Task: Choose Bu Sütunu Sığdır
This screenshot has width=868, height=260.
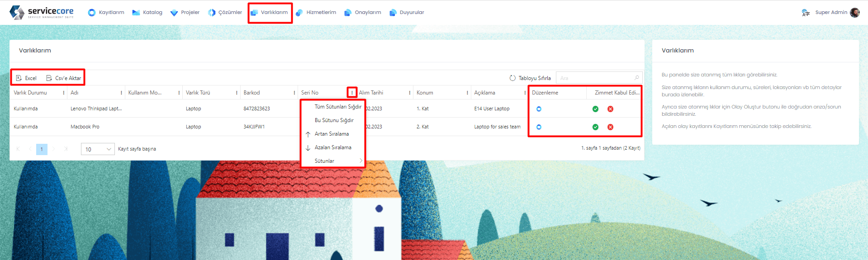Action: point(333,120)
